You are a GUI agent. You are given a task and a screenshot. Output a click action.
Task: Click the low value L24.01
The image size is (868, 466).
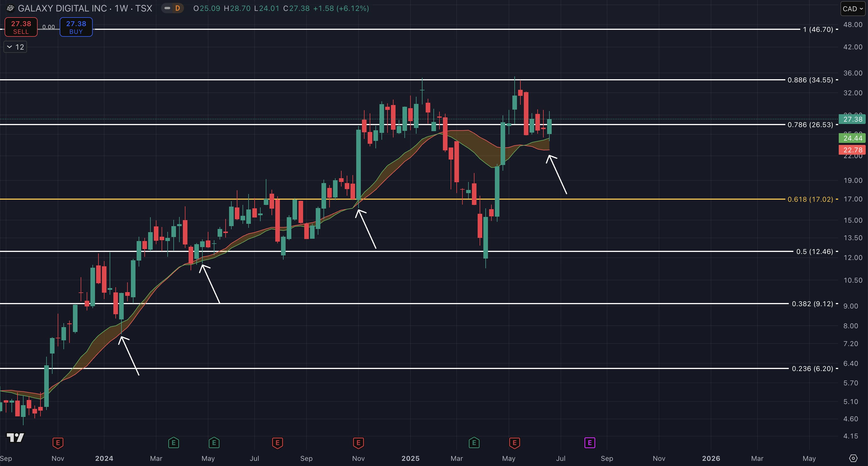point(267,8)
